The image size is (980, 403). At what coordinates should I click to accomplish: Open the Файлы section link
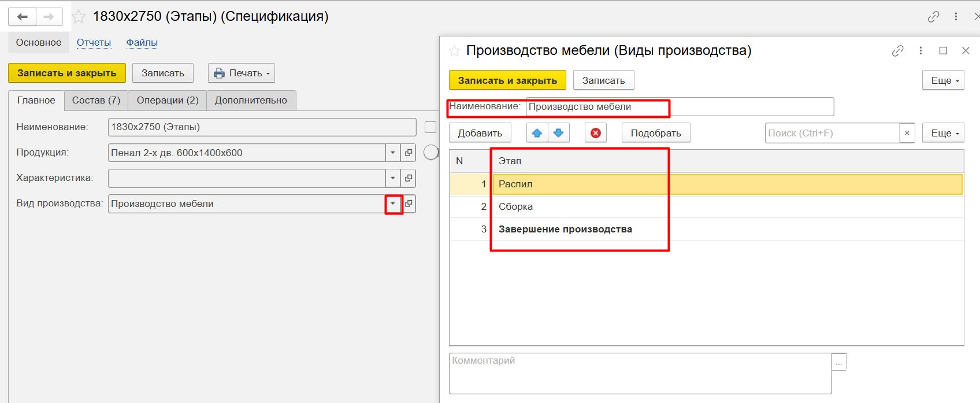pyautogui.click(x=142, y=42)
